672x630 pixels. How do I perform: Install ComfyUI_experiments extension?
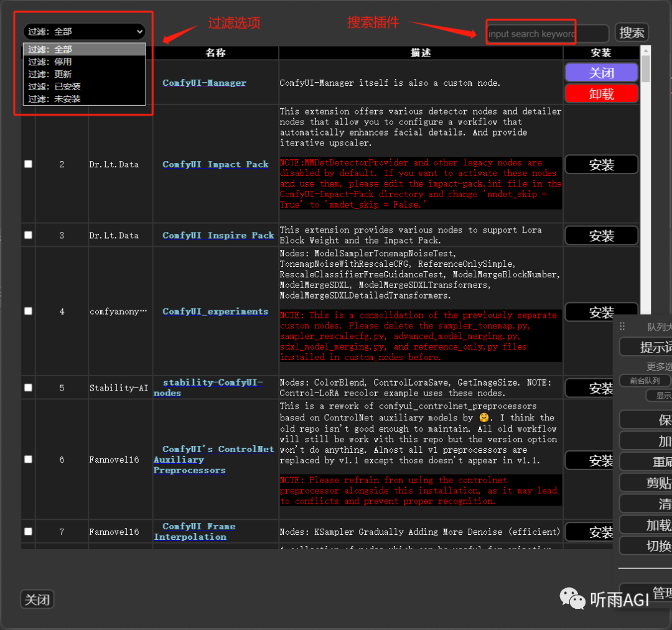601,312
